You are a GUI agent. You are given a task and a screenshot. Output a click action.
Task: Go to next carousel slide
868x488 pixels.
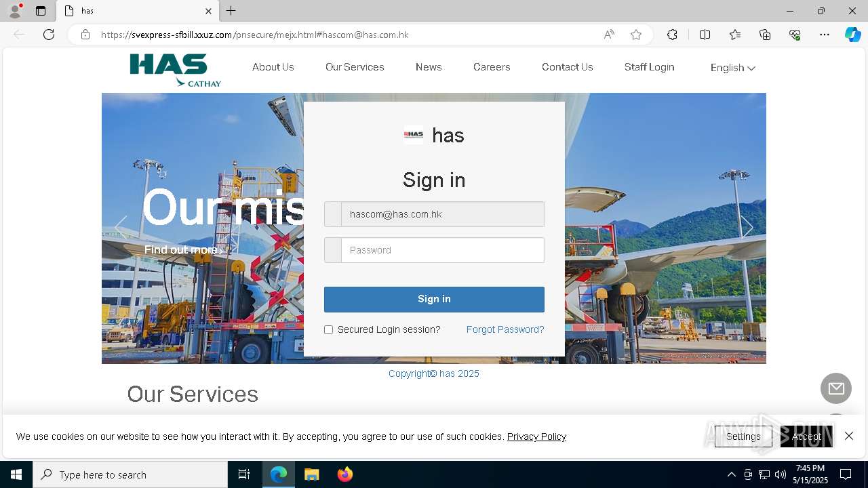747,227
